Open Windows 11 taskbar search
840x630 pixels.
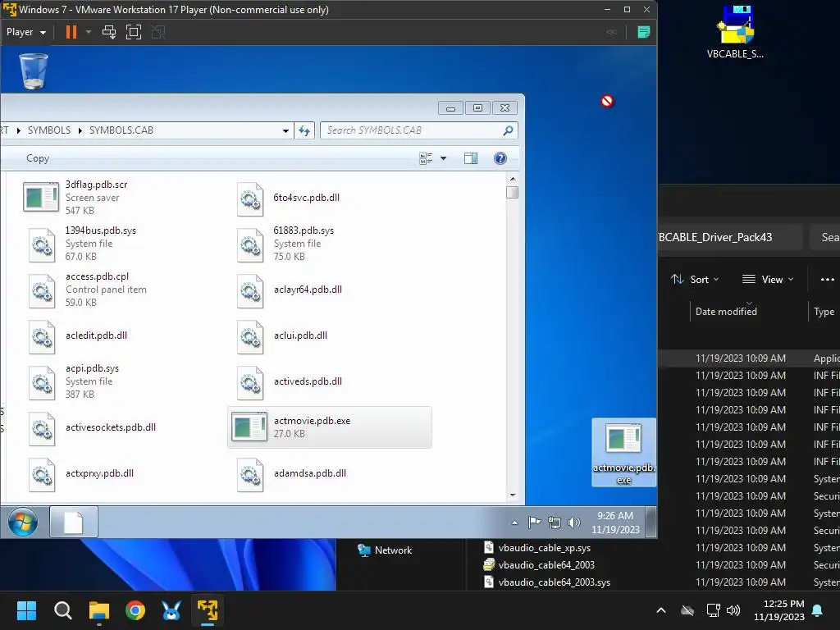pos(62,610)
